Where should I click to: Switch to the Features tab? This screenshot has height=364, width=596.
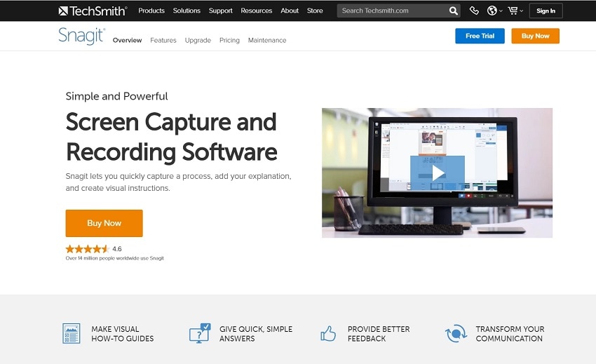(x=163, y=40)
